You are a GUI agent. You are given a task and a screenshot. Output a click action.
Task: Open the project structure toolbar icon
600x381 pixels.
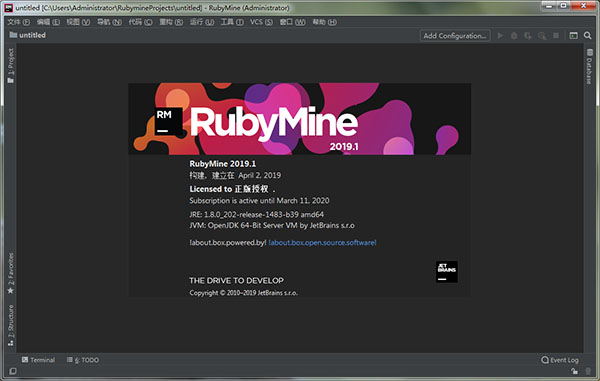tap(573, 36)
